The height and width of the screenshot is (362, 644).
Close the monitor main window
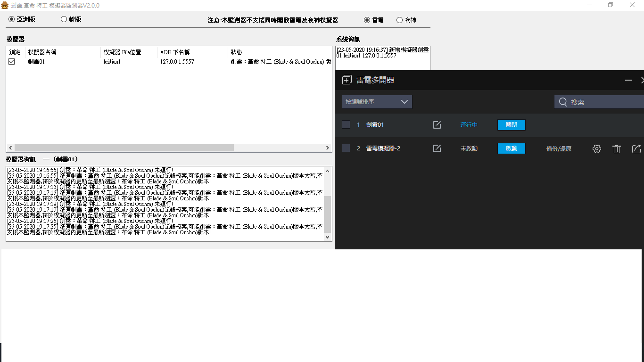tap(632, 5)
